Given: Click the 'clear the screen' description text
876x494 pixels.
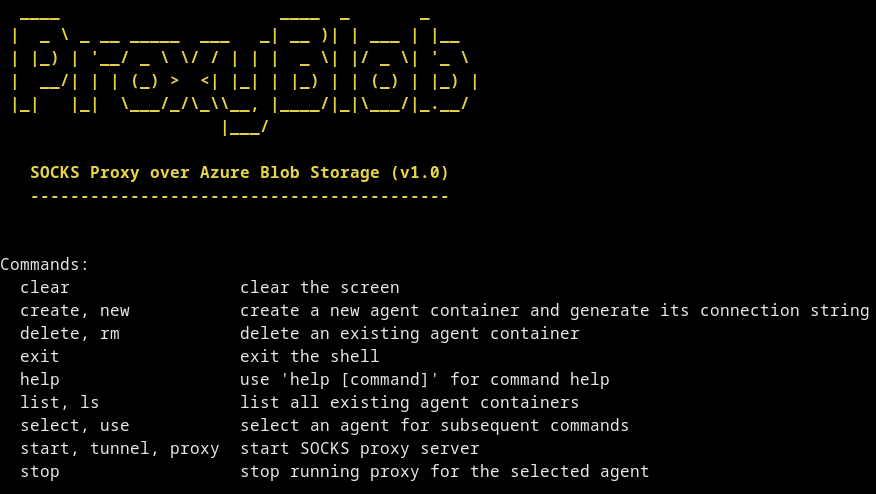Looking at the screenshot, I should coord(320,287).
